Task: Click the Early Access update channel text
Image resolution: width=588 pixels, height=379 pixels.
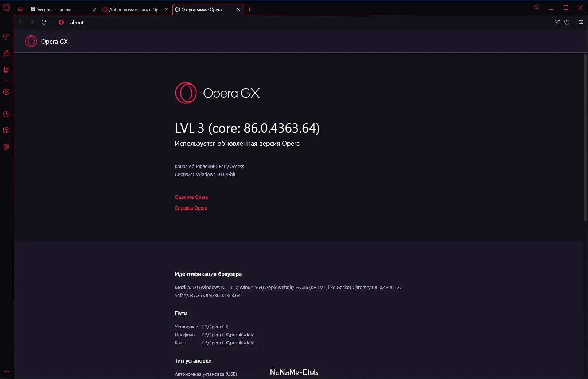Action: (231, 167)
